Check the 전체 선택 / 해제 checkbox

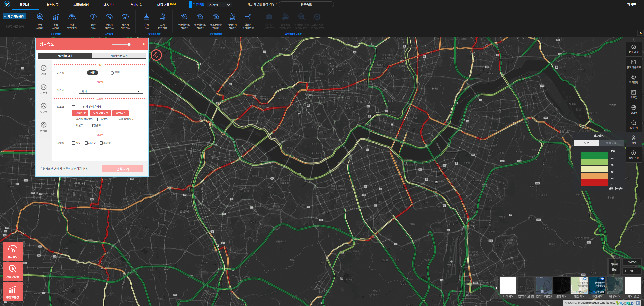tap(73, 107)
